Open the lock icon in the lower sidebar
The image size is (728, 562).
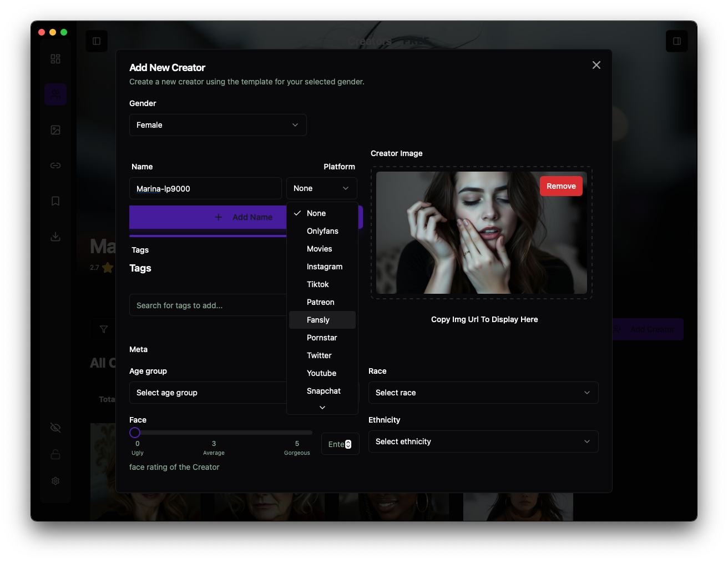click(x=55, y=454)
